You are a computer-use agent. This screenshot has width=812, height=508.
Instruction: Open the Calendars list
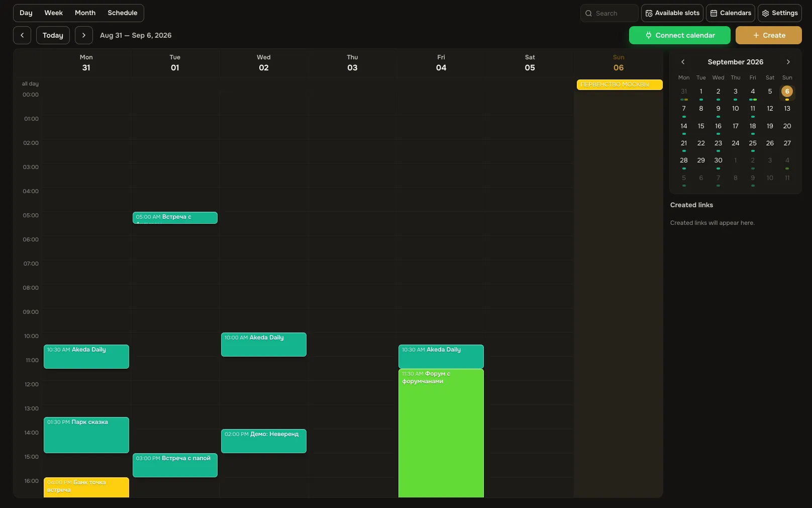coord(731,13)
